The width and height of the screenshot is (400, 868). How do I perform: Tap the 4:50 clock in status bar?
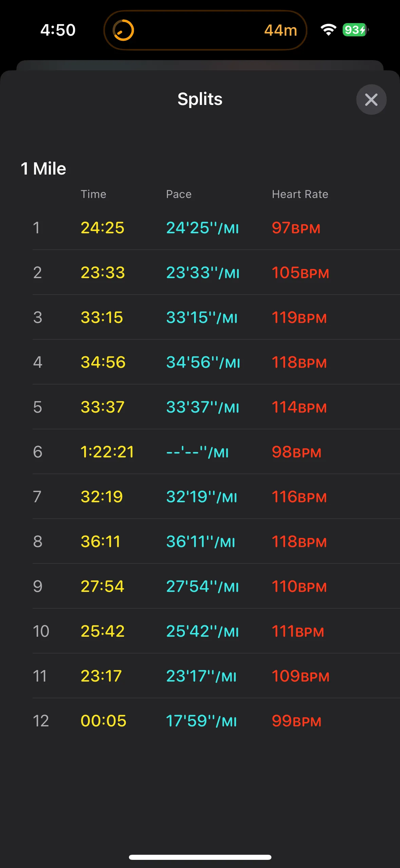58,30
